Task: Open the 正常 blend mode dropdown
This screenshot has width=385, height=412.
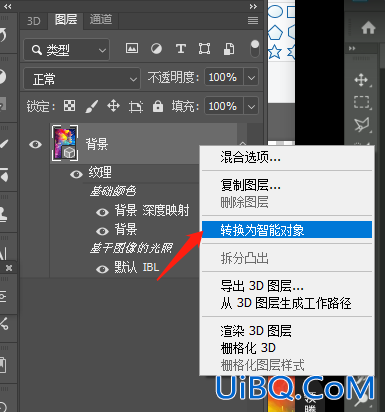Action: 82,79
